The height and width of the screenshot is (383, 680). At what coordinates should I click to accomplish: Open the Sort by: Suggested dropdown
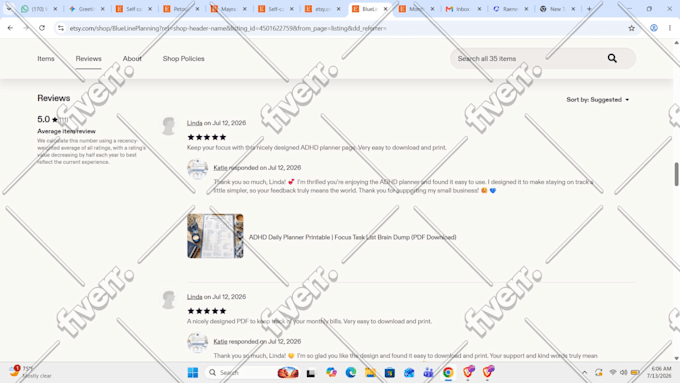pos(598,100)
